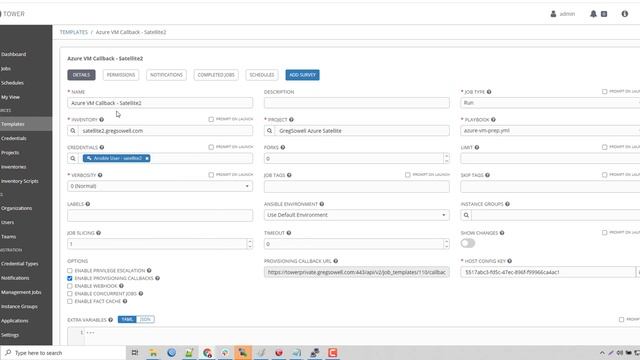Switch extra variables to JSON
This screenshot has width=640, height=360.
pyautogui.click(x=145, y=320)
